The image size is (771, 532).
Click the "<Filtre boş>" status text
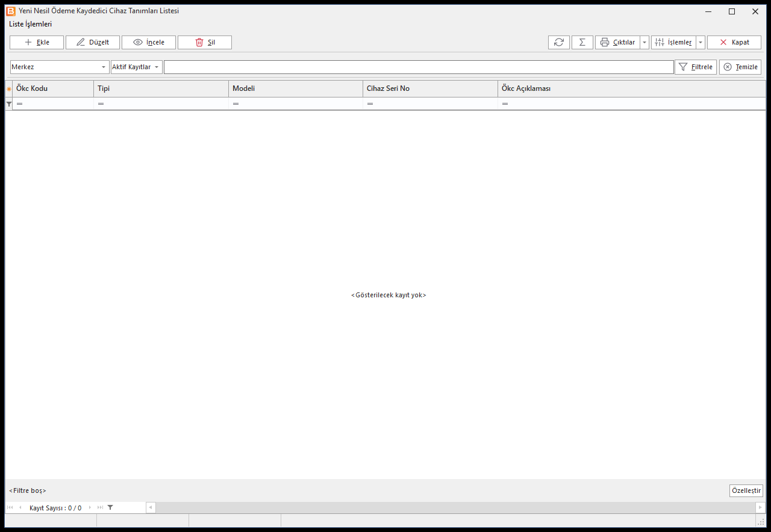(x=28, y=490)
